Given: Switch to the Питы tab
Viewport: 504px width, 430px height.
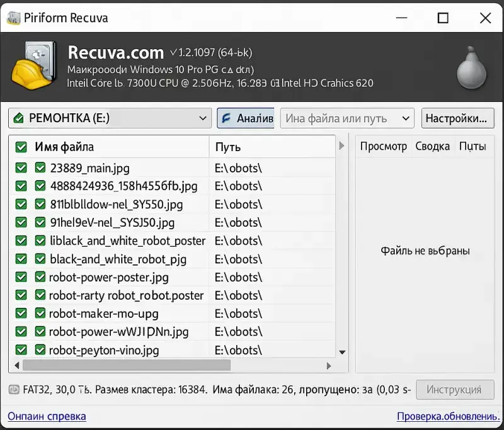Looking at the screenshot, I should point(474,146).
